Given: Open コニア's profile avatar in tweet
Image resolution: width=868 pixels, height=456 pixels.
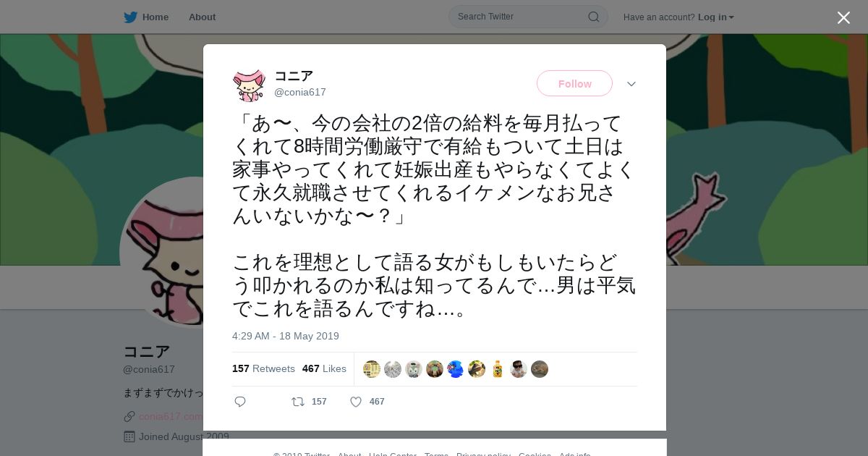Looking at the screenshot, I should 249,85.
